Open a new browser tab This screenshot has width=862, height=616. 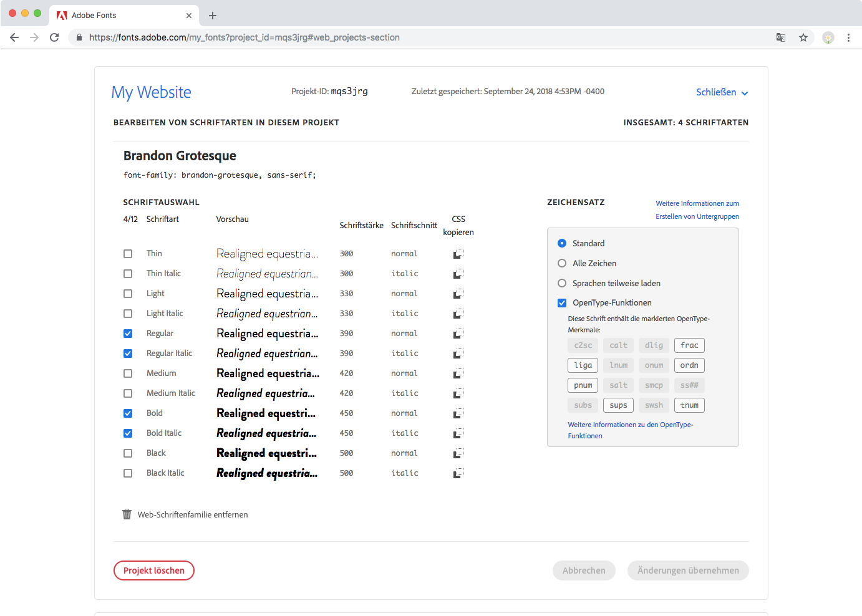[x=213, y=16]
